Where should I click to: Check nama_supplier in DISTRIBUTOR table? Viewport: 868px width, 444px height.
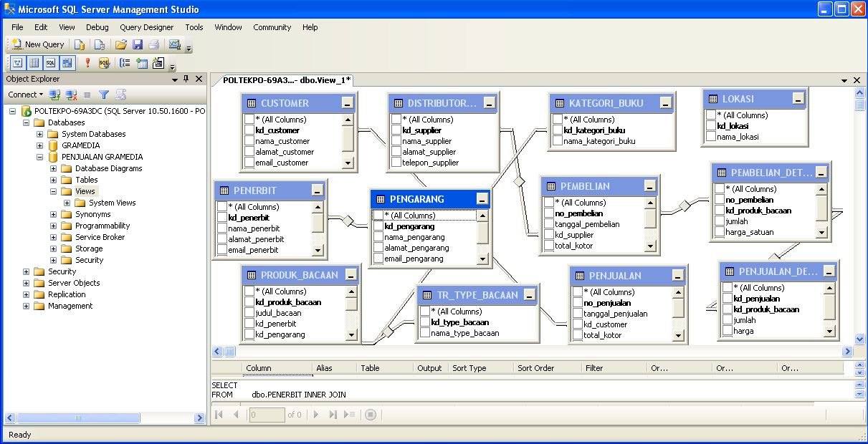[396, 141]
